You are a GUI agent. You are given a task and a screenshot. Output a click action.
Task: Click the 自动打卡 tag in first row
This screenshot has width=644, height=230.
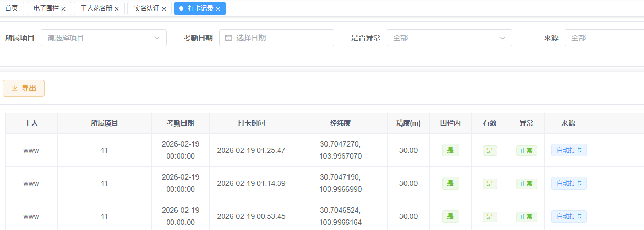[569, 150]
